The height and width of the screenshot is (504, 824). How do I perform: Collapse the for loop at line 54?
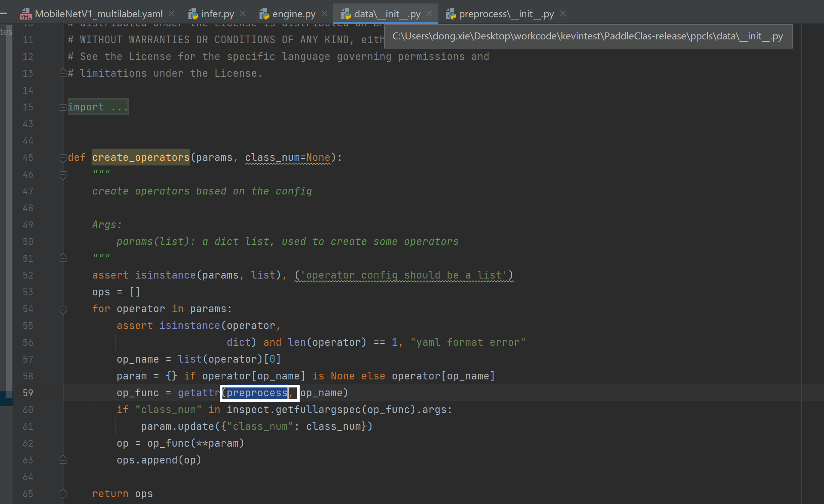pos(63,309)
